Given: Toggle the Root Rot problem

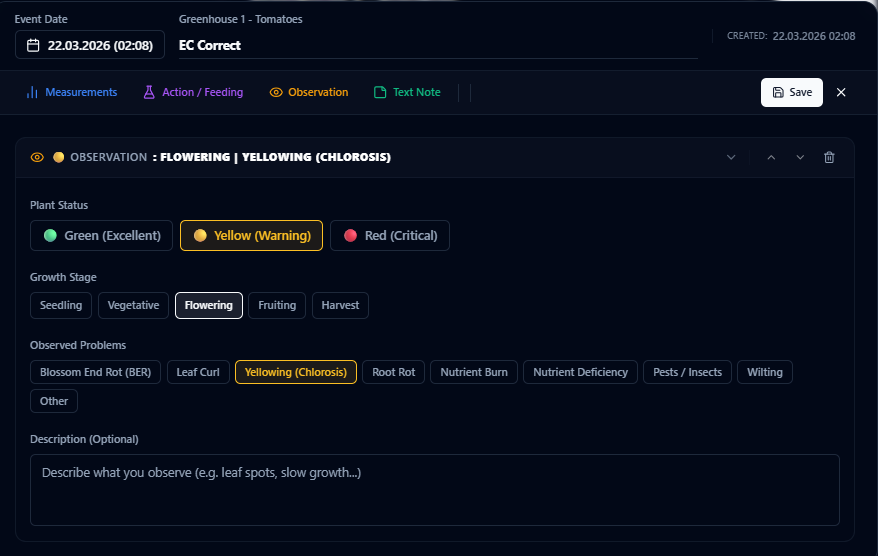Looking at the screenshot, I should click(394, 372).
